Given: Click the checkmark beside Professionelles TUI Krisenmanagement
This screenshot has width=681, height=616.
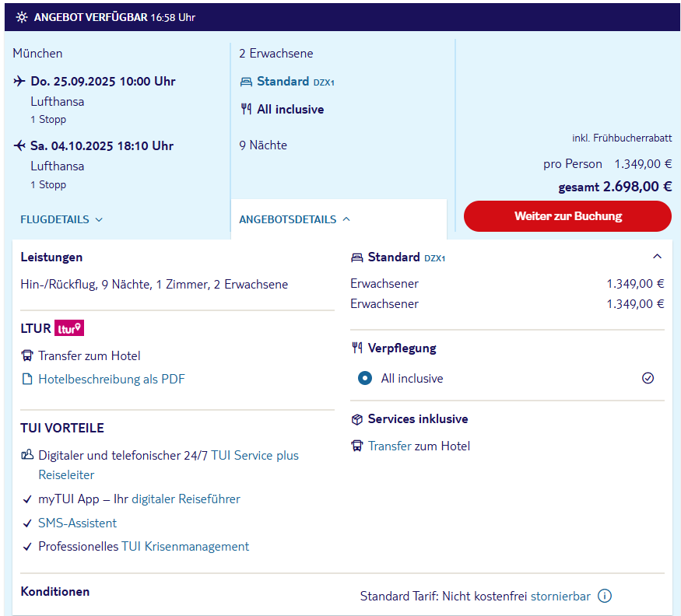Looking at the screenshot, I should 27,547.
